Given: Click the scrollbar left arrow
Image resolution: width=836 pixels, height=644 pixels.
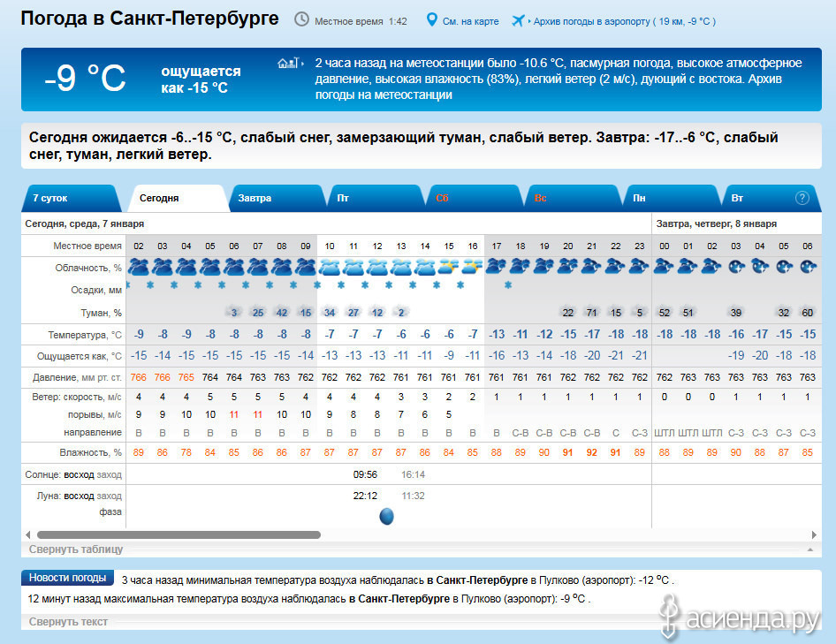Looking at the screenshot, I should 27,534.
